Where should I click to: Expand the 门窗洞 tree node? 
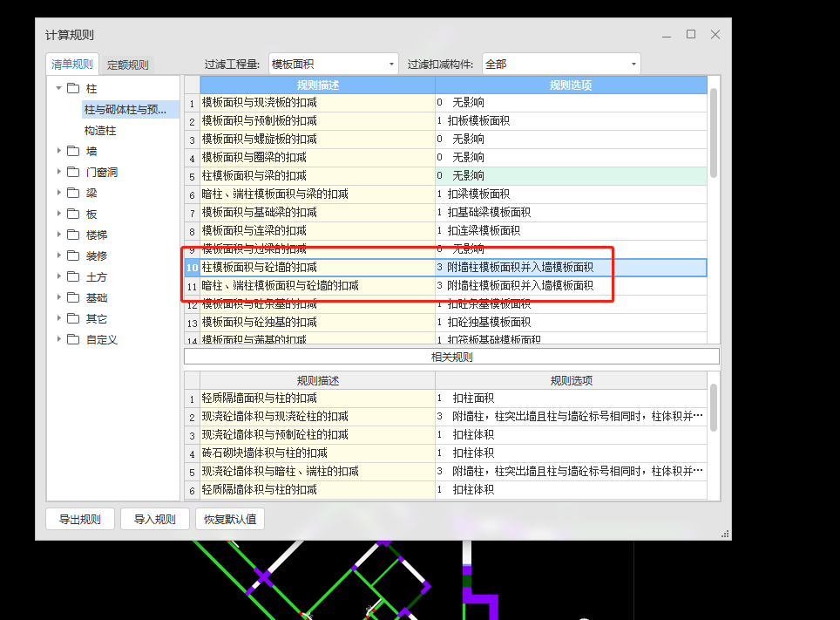pyautogui.click(x=58, y=172)
